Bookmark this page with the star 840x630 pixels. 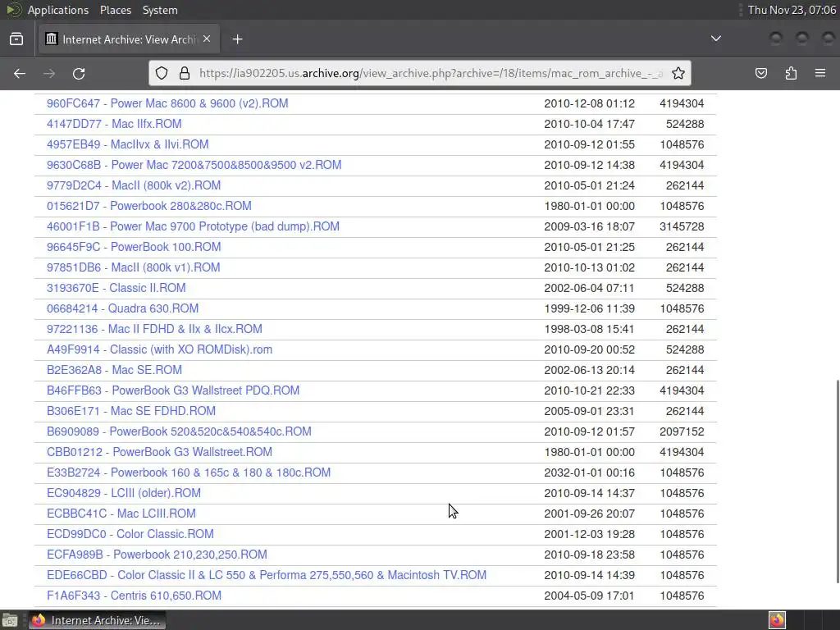pos(678,73)
